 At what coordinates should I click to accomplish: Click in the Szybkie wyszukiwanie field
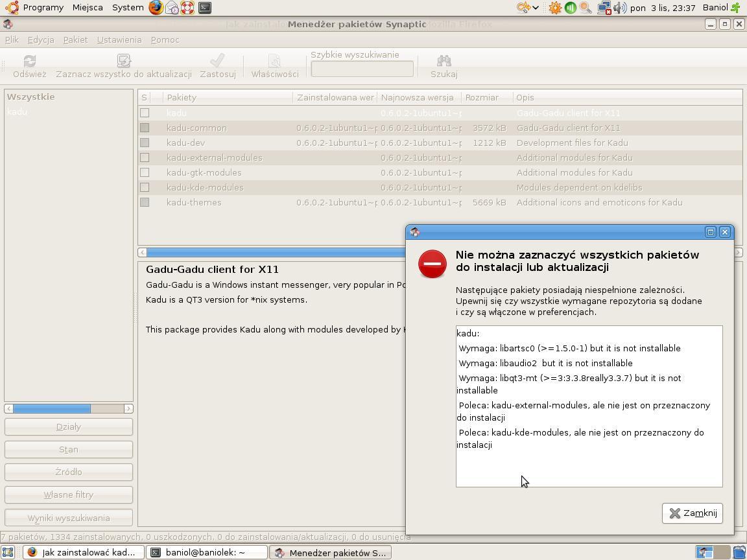[x=362, y=69]
